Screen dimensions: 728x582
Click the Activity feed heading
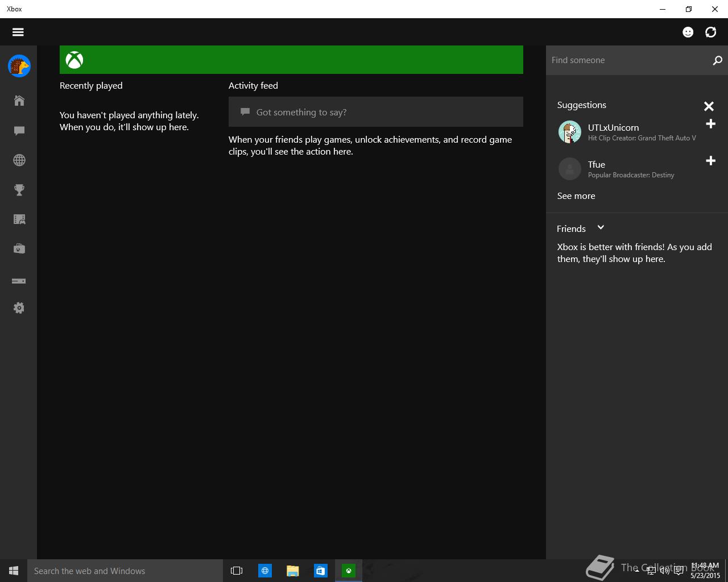[x=253, y=86]
